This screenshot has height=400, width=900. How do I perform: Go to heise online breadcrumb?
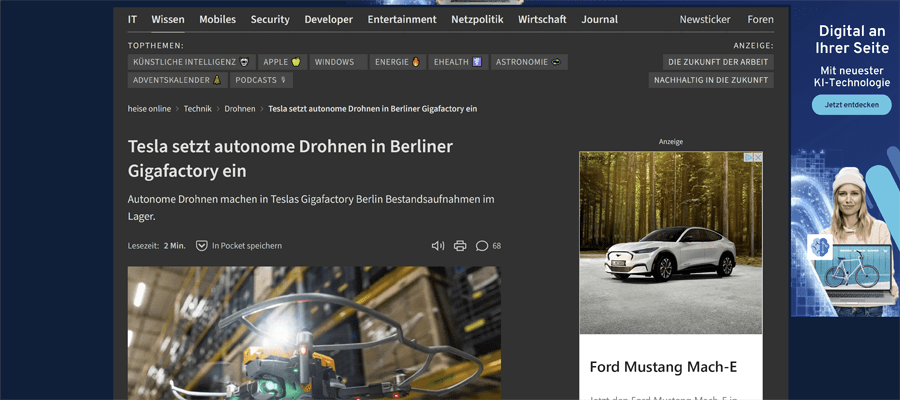point(149,108)
